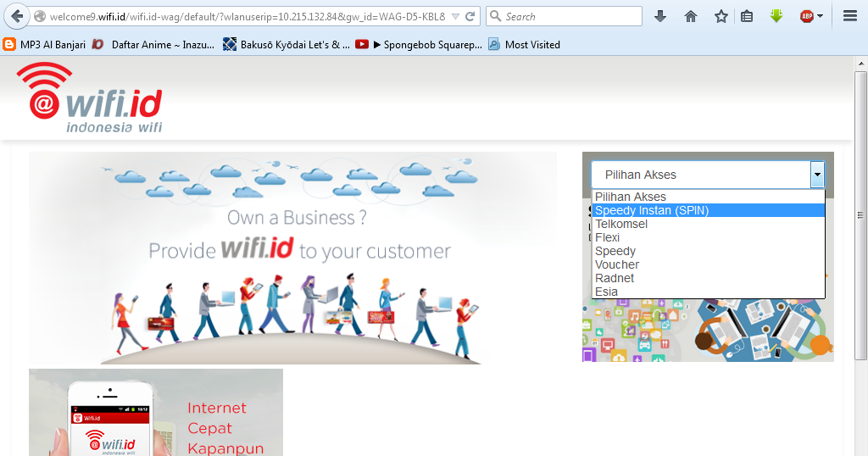Open Adblock Plus dropdown arrow
This screenshot has width=868, height=456.
820,17
